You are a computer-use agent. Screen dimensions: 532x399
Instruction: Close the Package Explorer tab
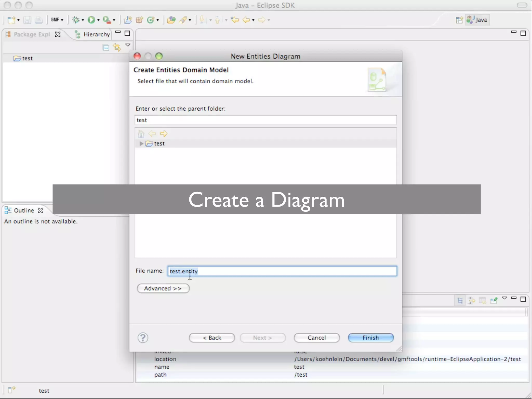click(58, 34)
